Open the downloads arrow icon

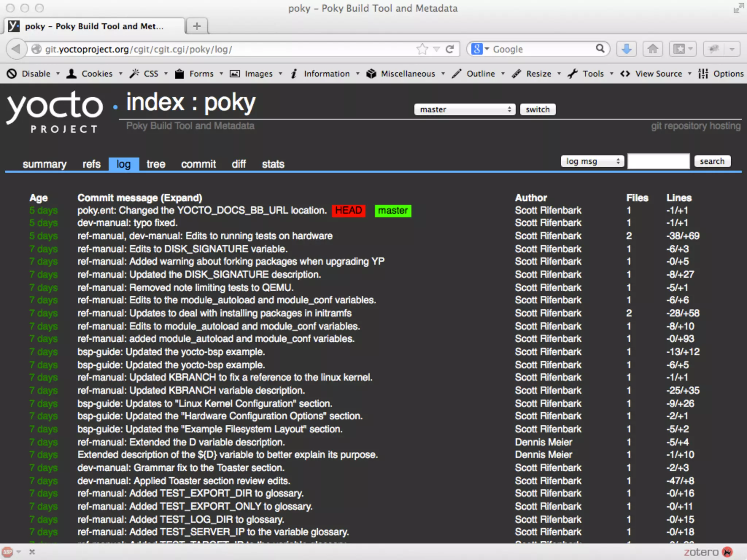tap(626, 49)
